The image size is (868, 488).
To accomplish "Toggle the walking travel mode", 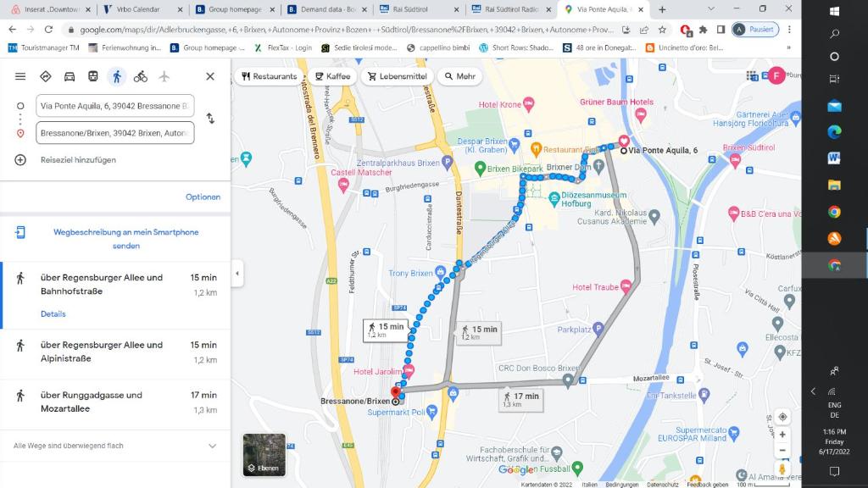I will [x=117, y=76].
